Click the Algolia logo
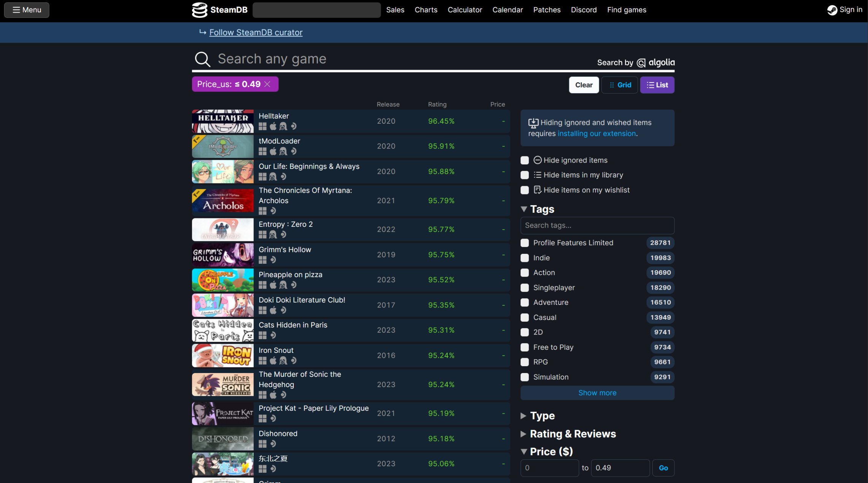 coord(656,62)
